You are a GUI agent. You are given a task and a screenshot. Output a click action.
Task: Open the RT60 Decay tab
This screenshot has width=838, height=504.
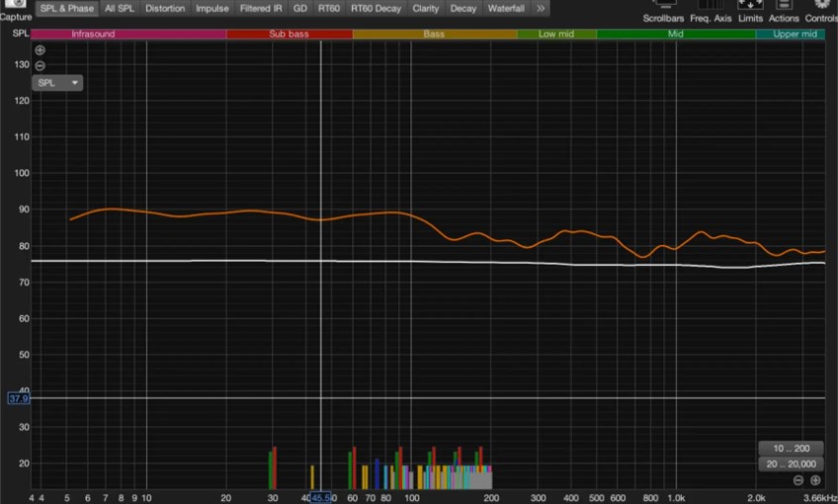click(x=376, y=9)
